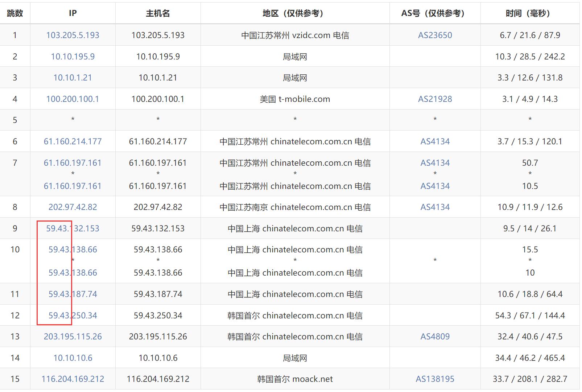This screenshot has width=582, height=392.
Task: Open IP link 10.10.1.21
Action: tap(73, 78)
